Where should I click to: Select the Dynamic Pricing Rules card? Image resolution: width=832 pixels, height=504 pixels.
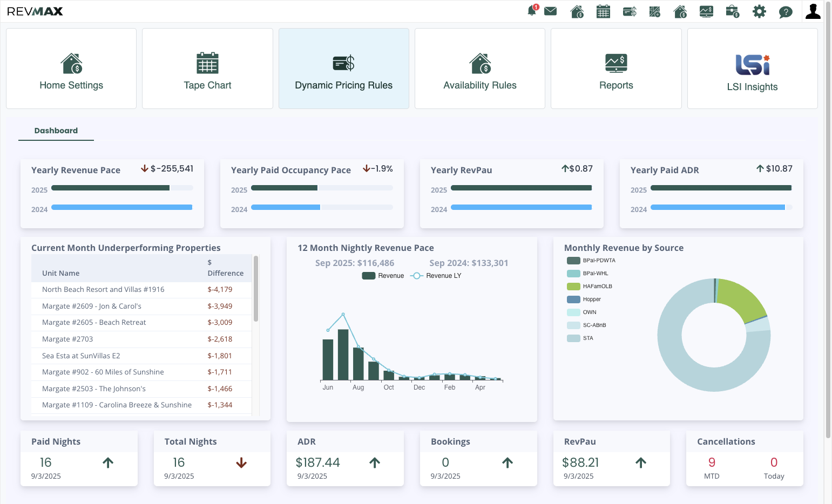(x=344, y=69)
